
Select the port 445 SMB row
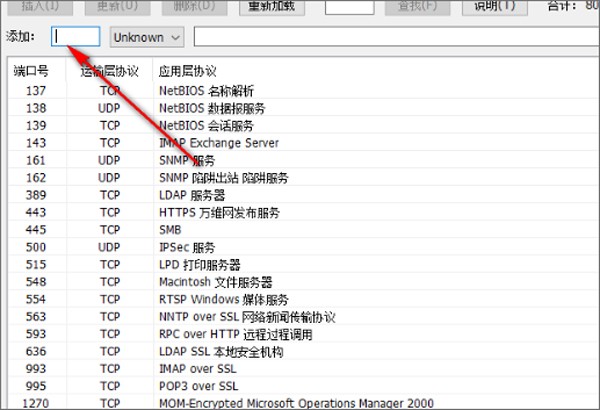[171, 230]
